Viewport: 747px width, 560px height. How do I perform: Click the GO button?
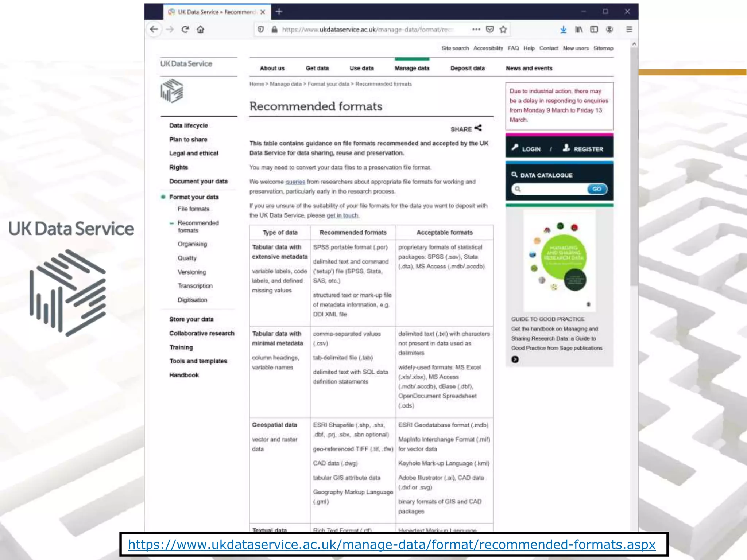click(597, 189)
